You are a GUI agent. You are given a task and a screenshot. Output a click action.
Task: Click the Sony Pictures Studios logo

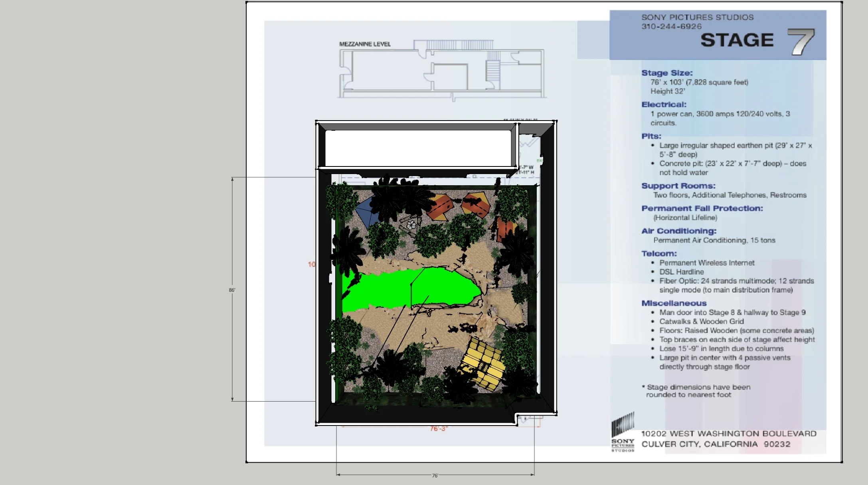coord(623,432)
